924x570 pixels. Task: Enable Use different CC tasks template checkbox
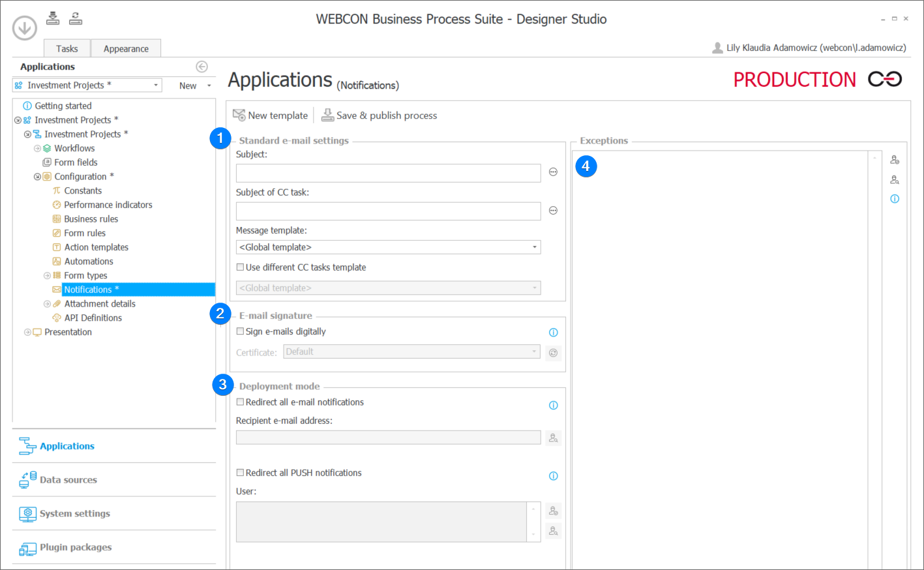[x=240, y=267]
